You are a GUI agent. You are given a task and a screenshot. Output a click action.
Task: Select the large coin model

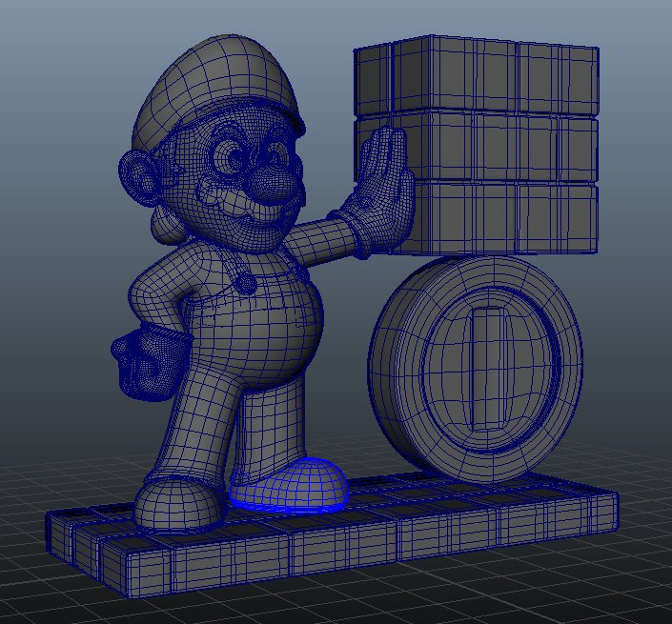point(475,370)
